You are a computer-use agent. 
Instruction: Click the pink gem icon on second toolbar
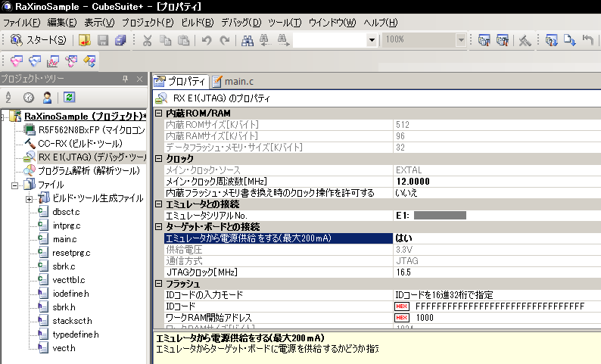[x=17, y=61]
